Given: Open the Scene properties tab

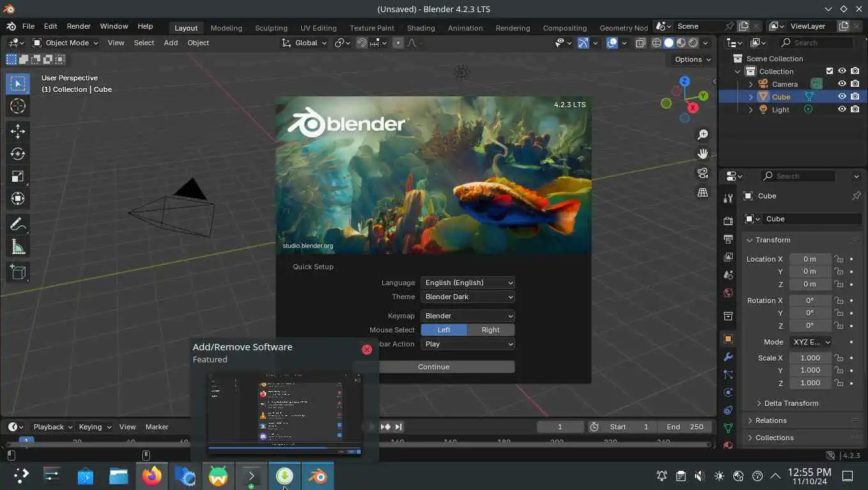Looking at the screenshot, I should click(x=728, y=275).
